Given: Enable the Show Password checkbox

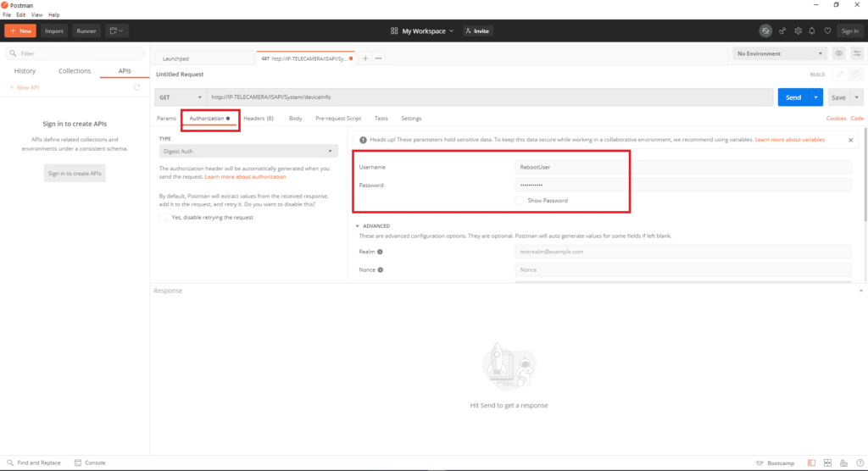Looking at the screenshot, I should (x=519, y=201).
